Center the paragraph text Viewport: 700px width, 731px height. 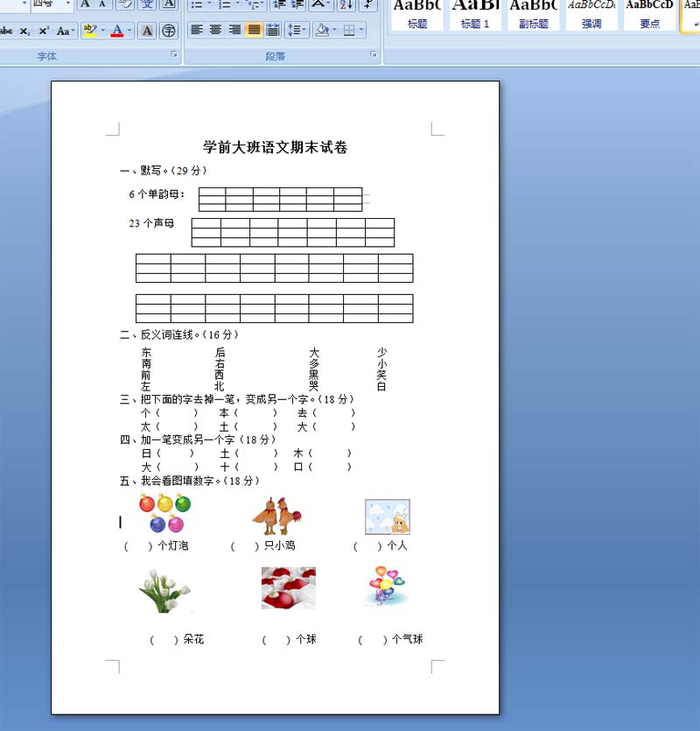coord(216,31)
